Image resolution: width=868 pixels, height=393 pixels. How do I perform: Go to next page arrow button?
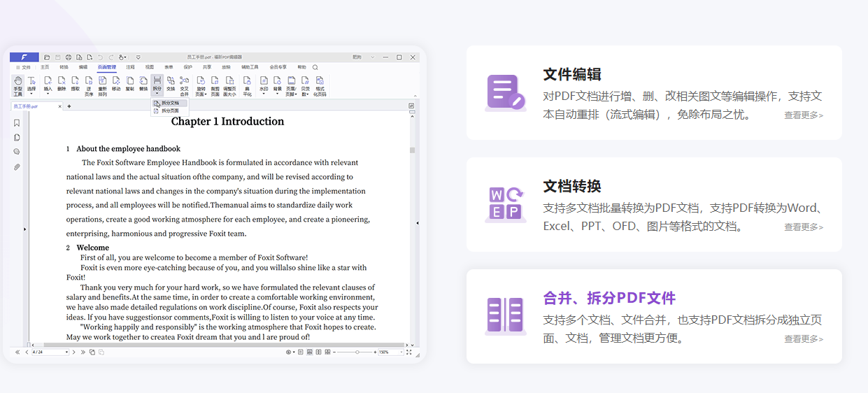click(x=74, y=352)
